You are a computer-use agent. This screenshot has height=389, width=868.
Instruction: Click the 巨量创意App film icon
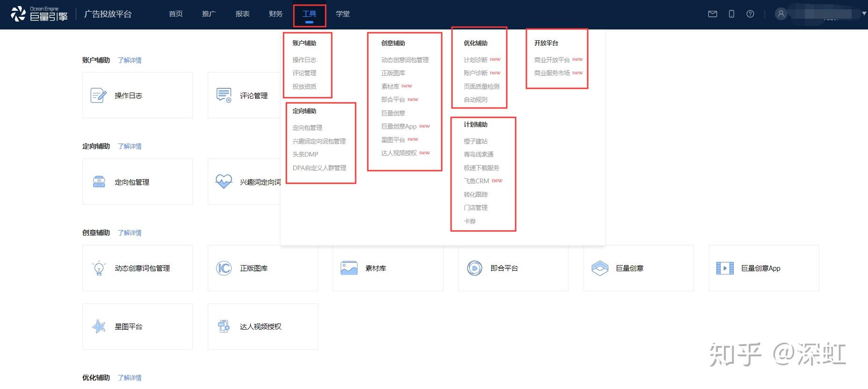(x=725, y=268)
